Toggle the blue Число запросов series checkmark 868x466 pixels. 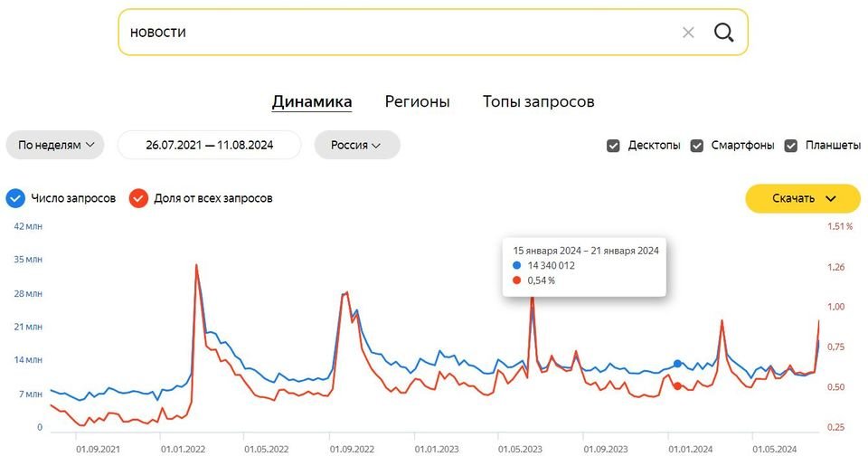(x=15, y=198)
